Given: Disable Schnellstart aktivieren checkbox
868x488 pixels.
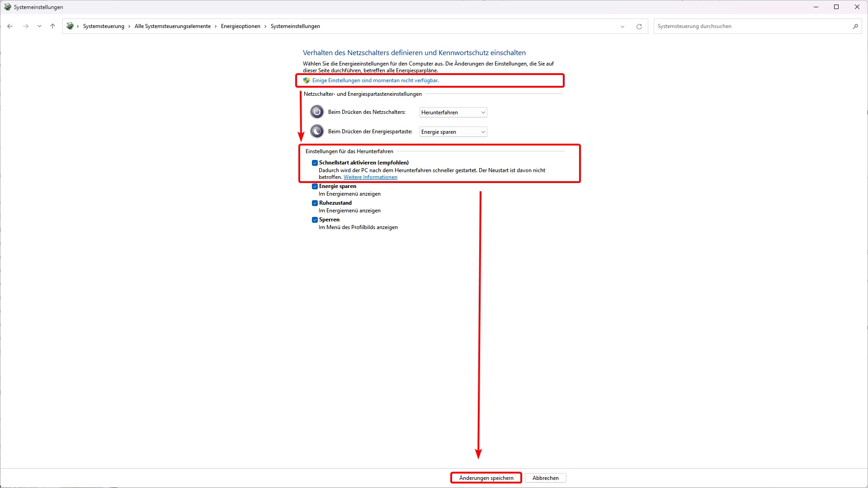Looking at the screenshot, I should click(315, 163).
